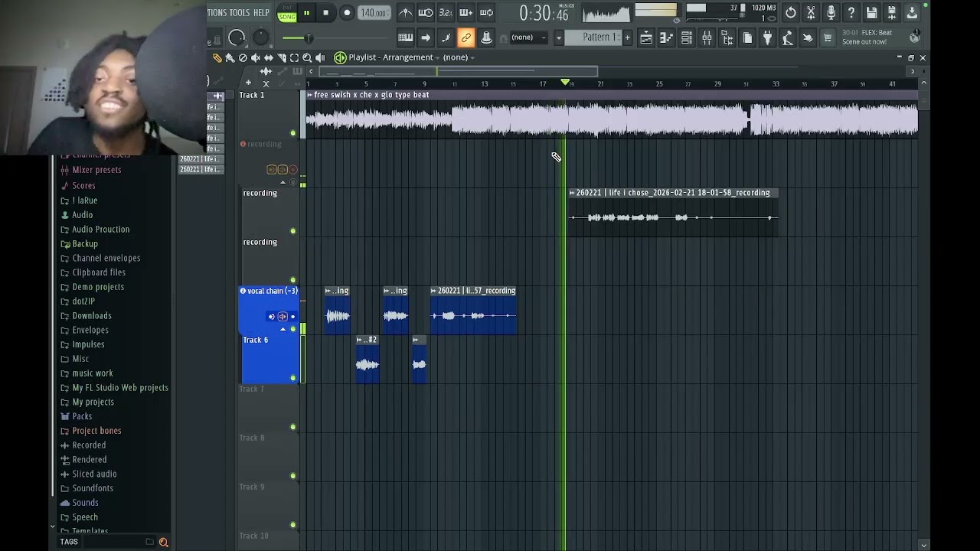The width and height of the screenshot is (980, 551).
Task: Click the 140.000 tempo field
Action: point(374,13)
